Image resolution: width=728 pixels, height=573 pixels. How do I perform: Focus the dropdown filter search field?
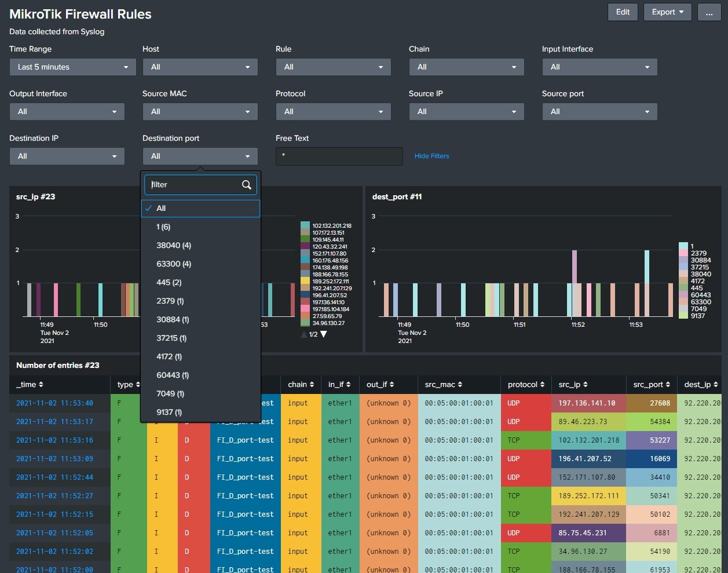click(200, 185)
